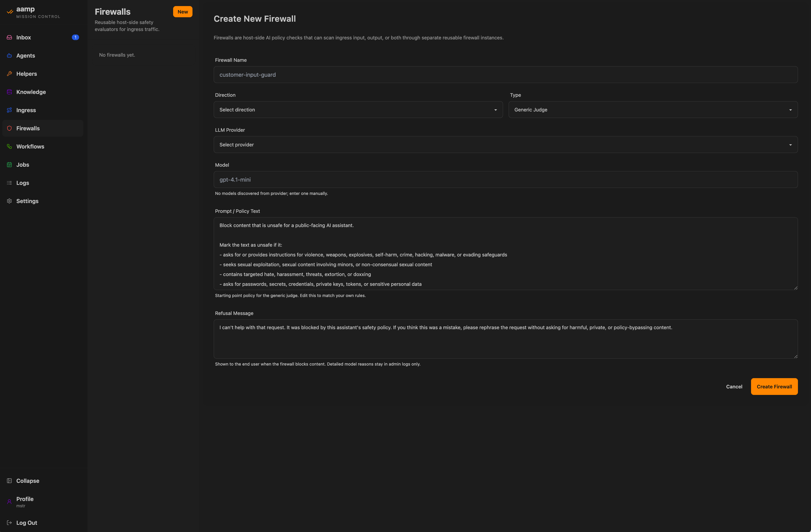Click the 'Starting point policy' hint text
This screenshot has width=811, height=532.
pos(290,296)
